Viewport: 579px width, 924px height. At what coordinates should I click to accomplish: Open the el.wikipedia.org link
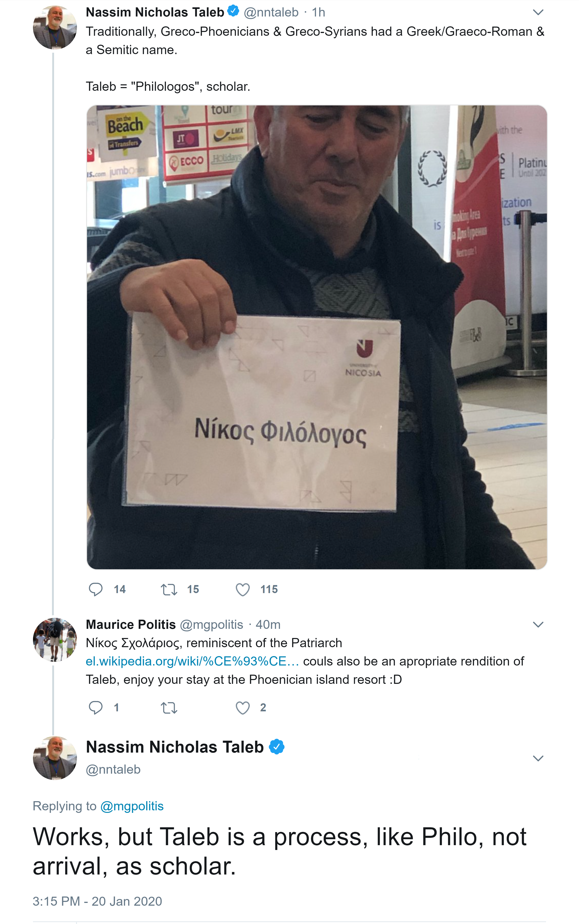pos(192,661)
